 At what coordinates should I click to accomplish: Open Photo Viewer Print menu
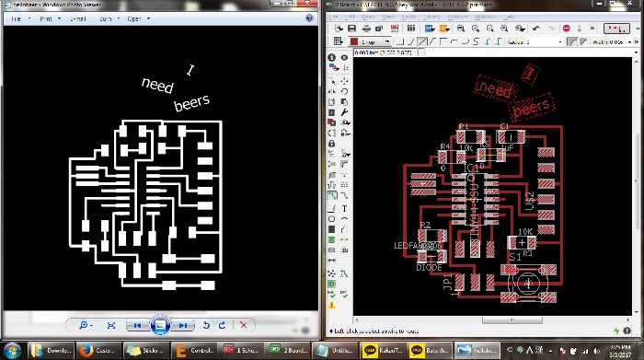click(x=50, y=18)
